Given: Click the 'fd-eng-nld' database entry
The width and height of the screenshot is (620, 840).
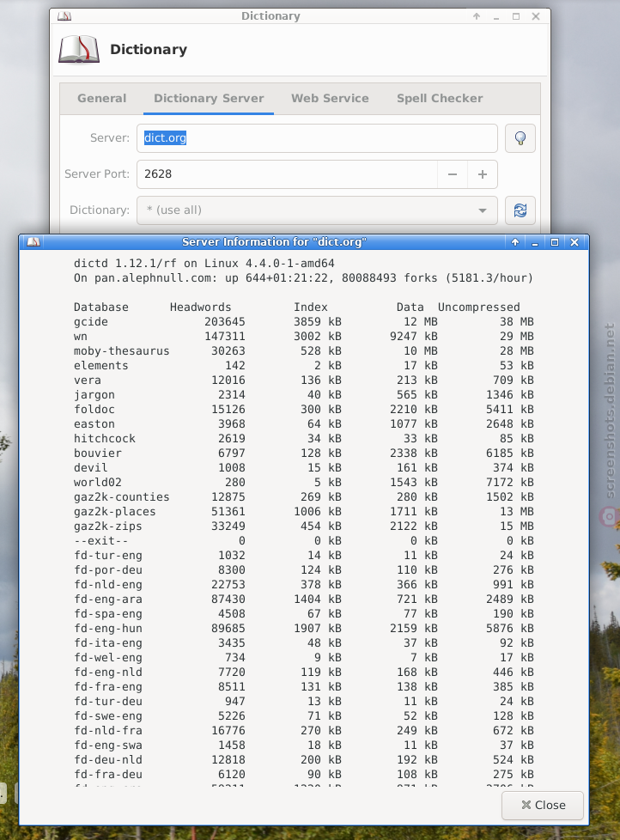Looking at the screenshot, I should click(107, 673).
